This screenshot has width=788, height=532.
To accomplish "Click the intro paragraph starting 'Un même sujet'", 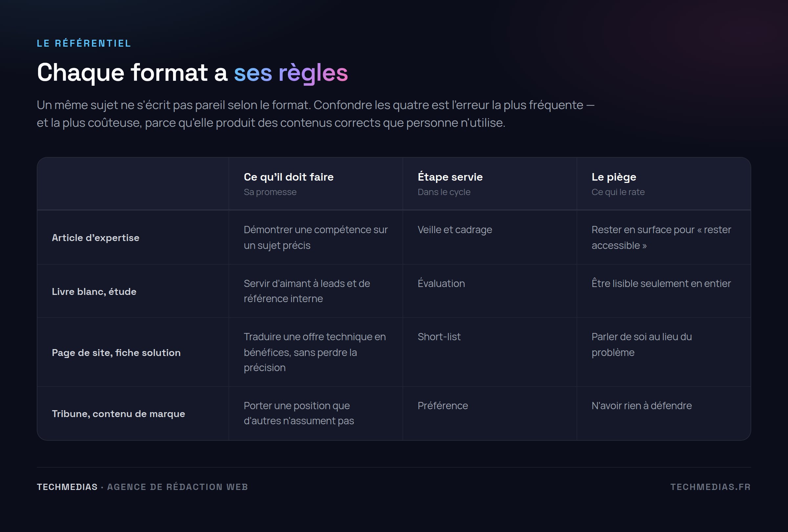I will point(316,114).
